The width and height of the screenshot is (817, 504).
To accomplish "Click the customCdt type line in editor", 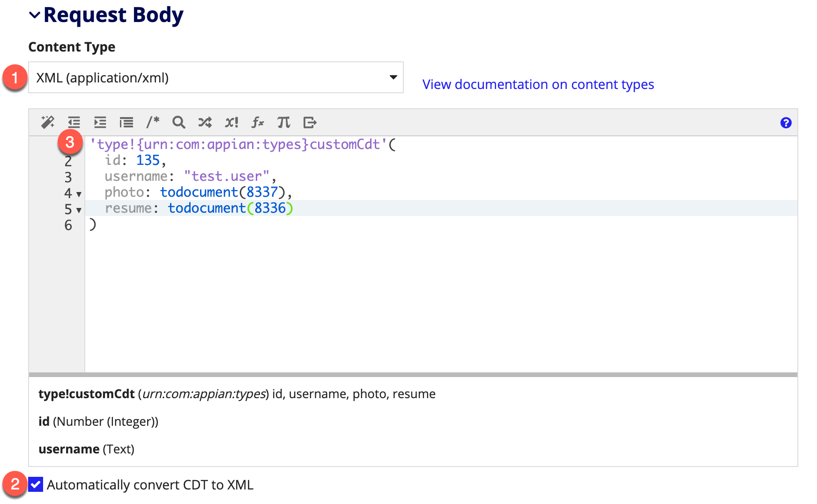I will (243, 144).
